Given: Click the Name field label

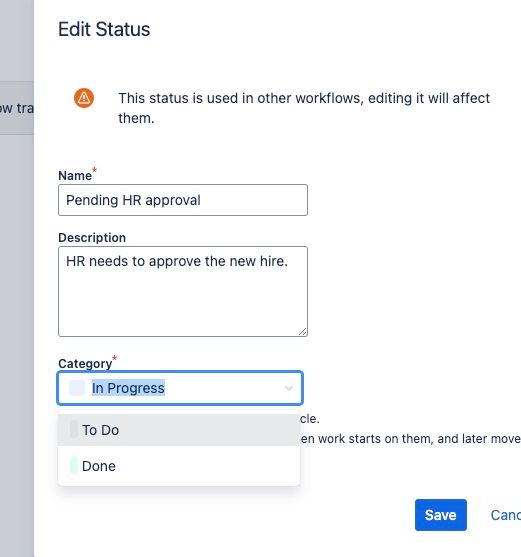Looking at the screenshot, I should coord(75,175).
